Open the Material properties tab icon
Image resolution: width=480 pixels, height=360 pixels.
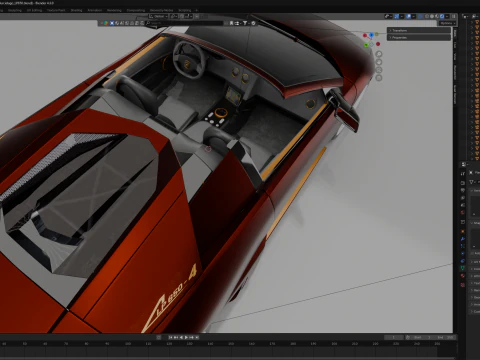coord(463,276)
